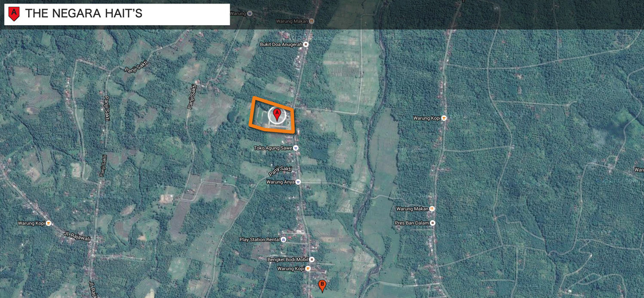Image resolution: width=644 pixels, height=298 pixels.
Task: Click the Warung Kopi icon east of marker A
Action: coord(444,118)
